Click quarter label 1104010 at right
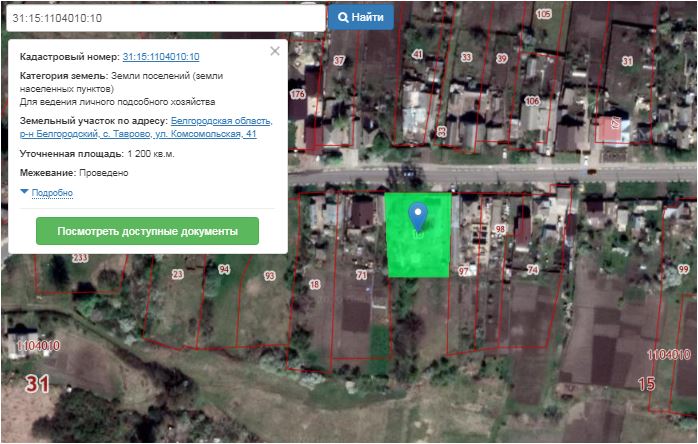 669,354
